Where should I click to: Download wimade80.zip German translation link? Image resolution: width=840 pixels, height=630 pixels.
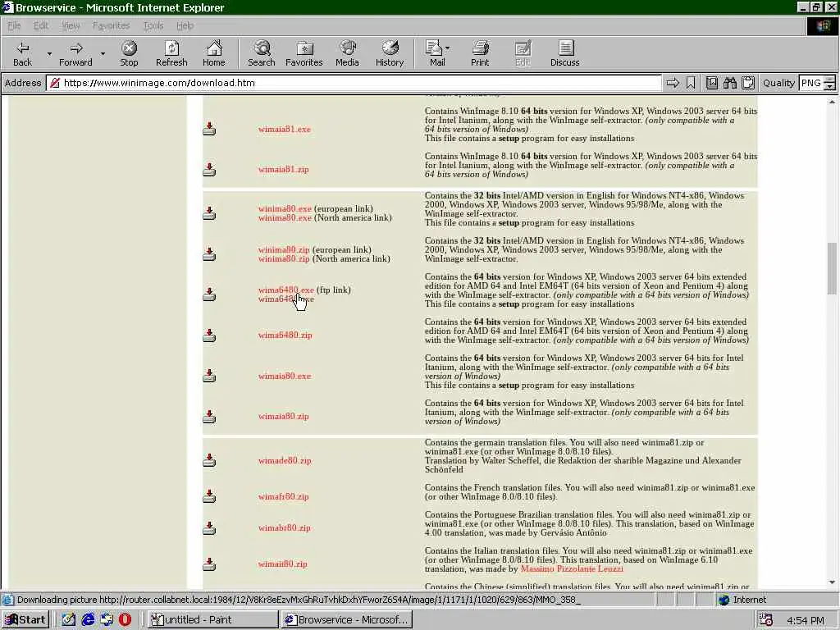pos(285,460)
